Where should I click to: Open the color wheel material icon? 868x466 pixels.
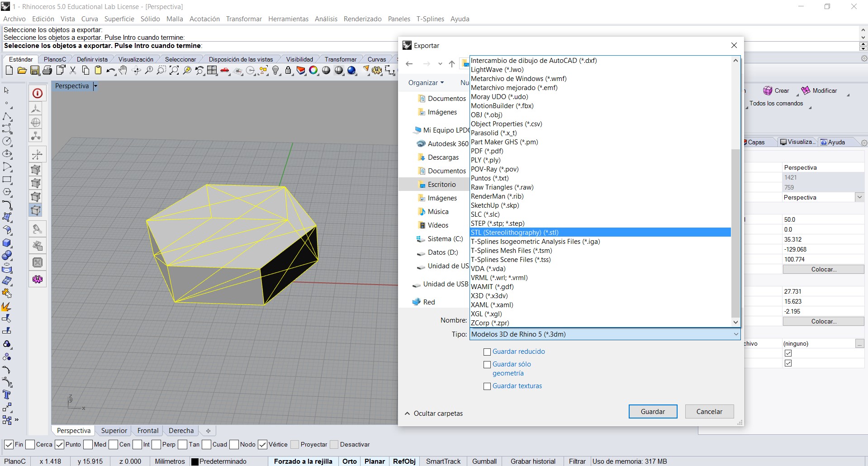(313, 70)
